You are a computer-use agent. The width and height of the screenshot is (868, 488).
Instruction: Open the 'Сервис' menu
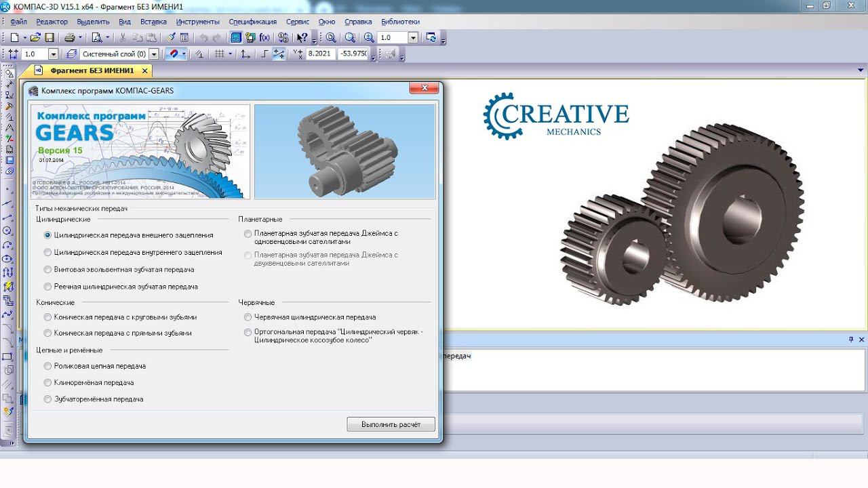tap(298, 22)
